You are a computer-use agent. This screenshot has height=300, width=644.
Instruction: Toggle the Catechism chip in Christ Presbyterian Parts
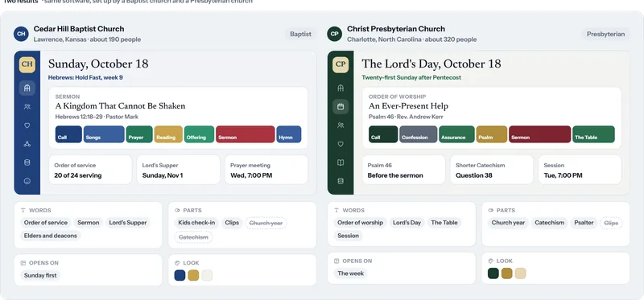550,223
